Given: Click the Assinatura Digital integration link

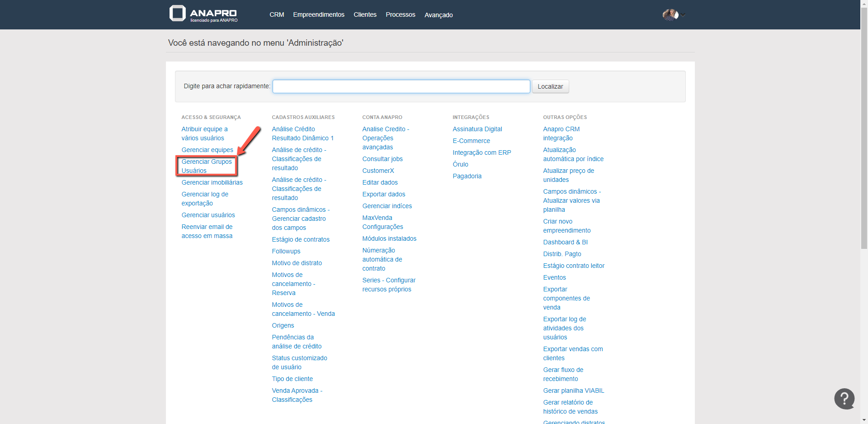Looking at the screenshot, I should coord(477,129).
